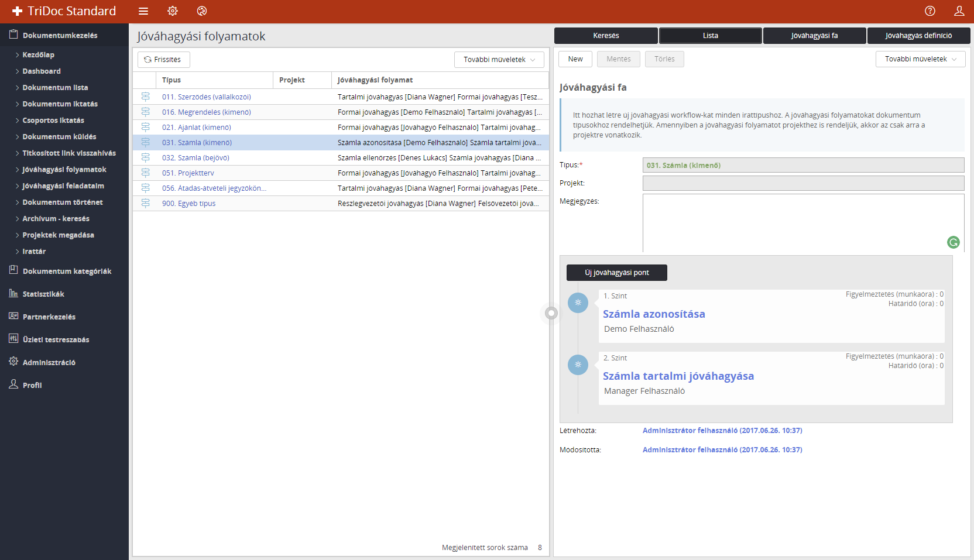974x560 pixels.
Task: Click the Projekt column header
Action: [302, 80]
